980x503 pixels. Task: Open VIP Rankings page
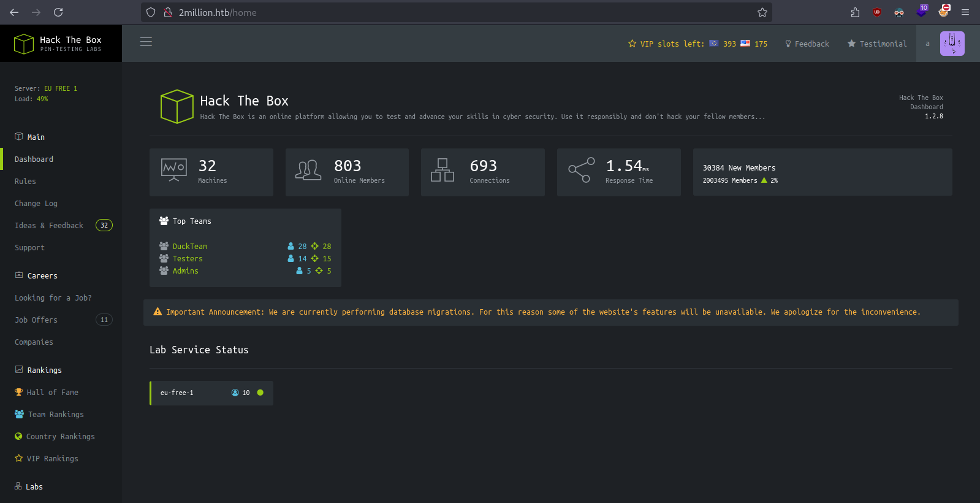pyautogui.click(x=47, y=458)
